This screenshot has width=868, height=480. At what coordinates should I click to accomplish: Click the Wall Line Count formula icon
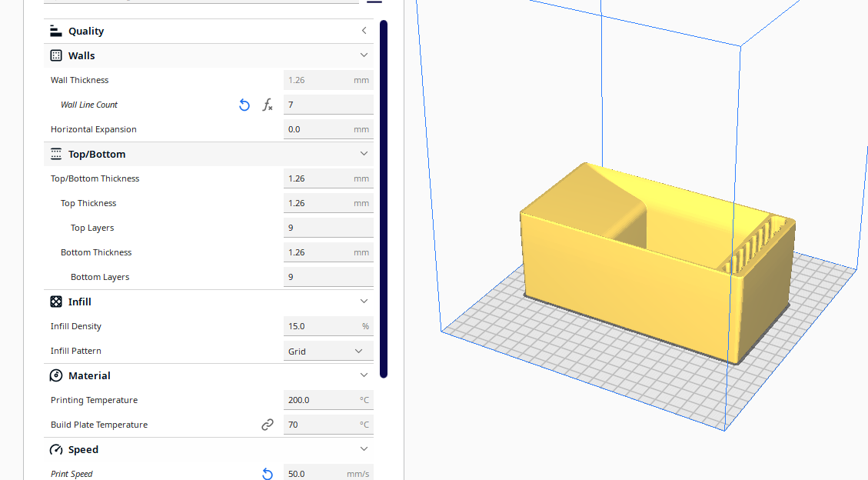tap(268, 105)
